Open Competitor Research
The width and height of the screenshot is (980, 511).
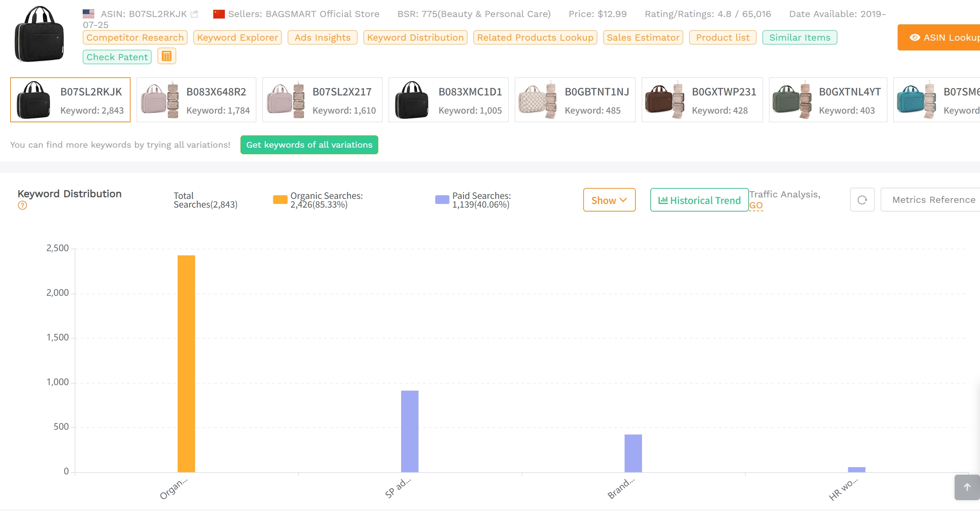[135, 37]
